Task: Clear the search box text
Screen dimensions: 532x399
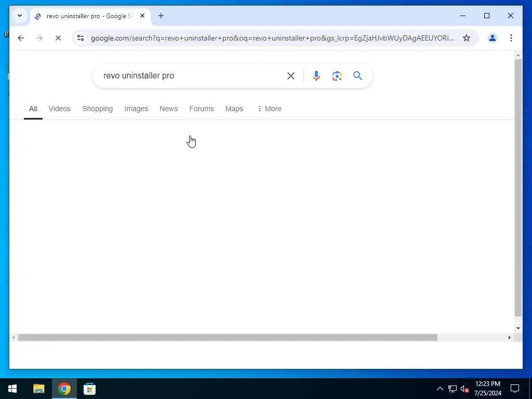Action: [x=291, y=76]
